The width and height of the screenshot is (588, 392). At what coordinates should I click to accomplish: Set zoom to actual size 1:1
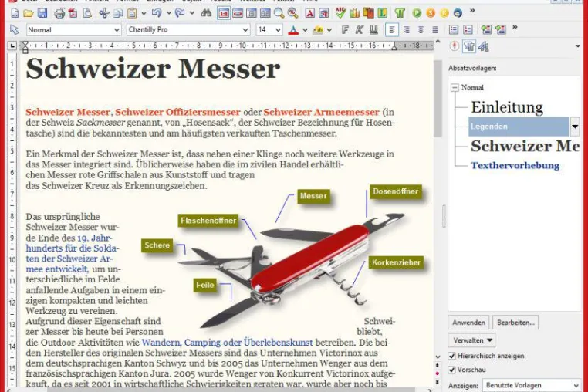pos(224,14)
